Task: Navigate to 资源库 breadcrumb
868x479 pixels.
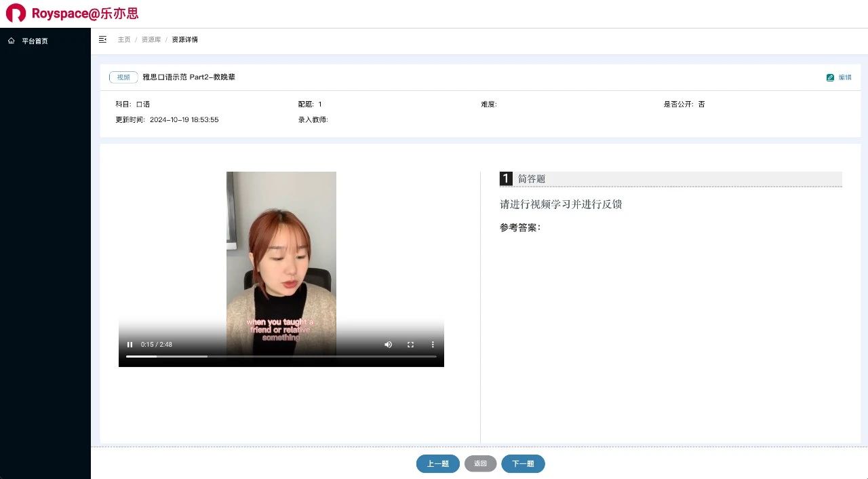Action: pyautogui.click(x=151, y=39)
